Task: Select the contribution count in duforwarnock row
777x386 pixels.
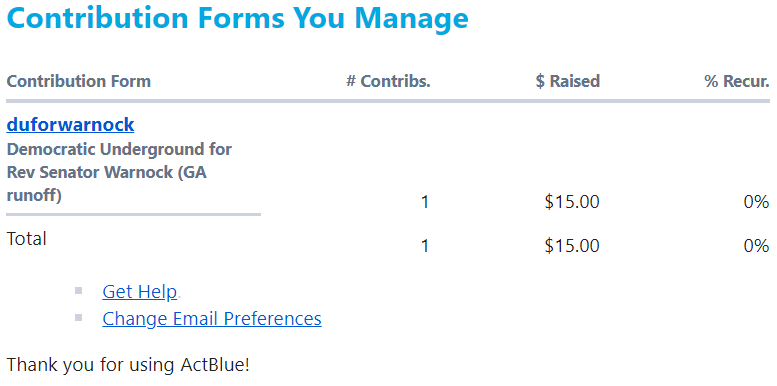Action: click(424, 202)
